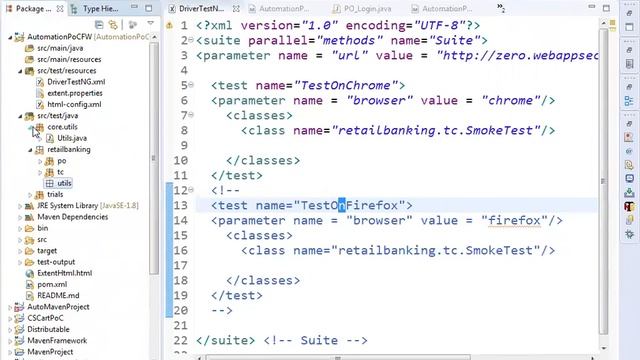Select the CSCartPoC project
Image resolution: width=640 pixels, height=360 pixels.
pyautogui.click(x=45, y=318)
